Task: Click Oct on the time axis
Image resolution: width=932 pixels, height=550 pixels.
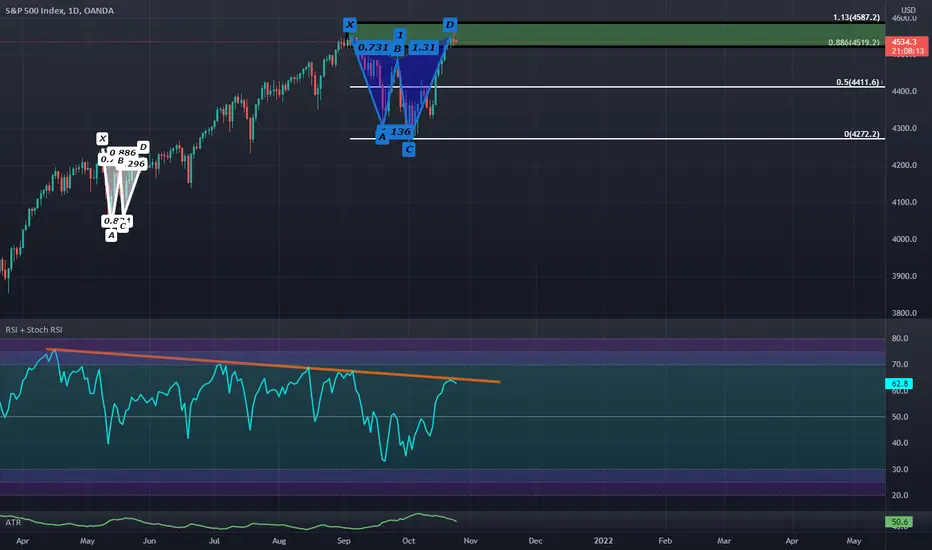Action: [408, 541]
